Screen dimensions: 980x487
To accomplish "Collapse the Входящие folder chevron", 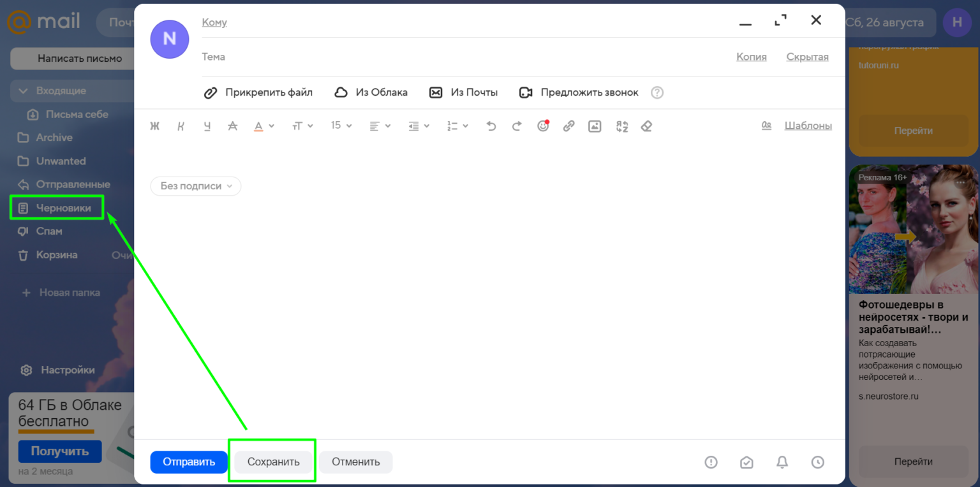I will pyautogui.click(x=24, y=91).
